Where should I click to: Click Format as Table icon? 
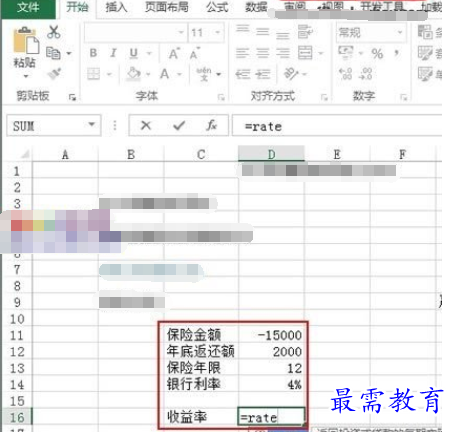[425, 53]
